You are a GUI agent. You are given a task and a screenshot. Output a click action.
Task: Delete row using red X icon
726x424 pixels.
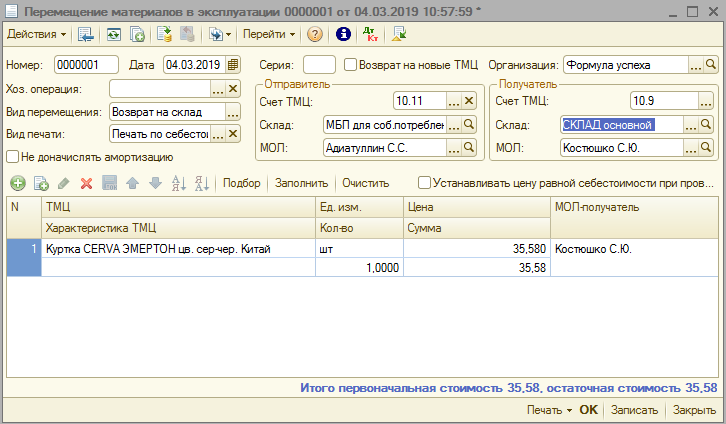86,183
